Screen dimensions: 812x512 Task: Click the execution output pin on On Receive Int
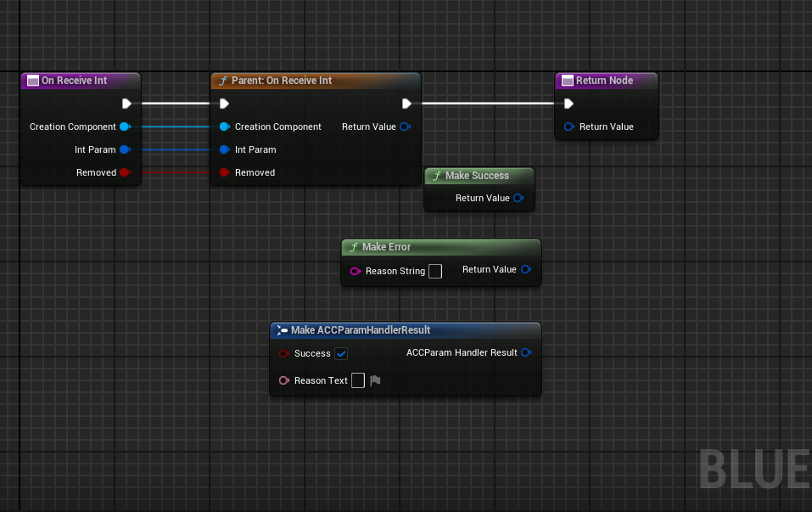(127, 103)
